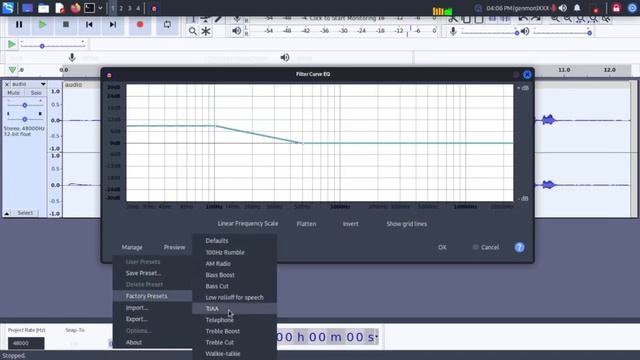Image resolution: width=640 pixels, height=360 pixels.
Task: Collapse the audio track with arrow
Action: (x=7, y=213)
